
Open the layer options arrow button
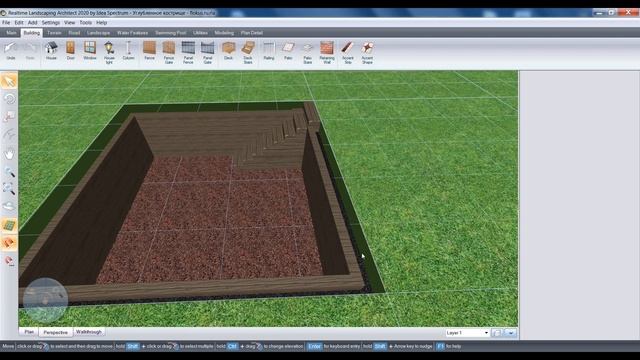511,333
